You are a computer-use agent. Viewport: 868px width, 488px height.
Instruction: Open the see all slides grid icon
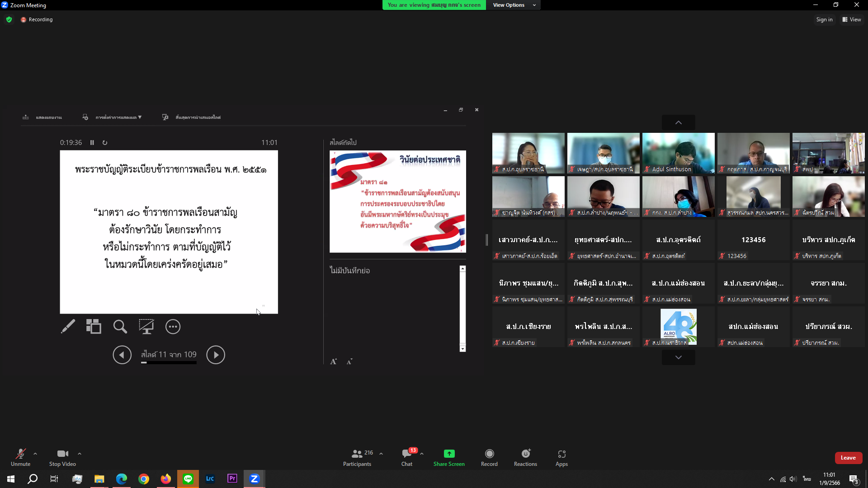click(x=94, y=327)
